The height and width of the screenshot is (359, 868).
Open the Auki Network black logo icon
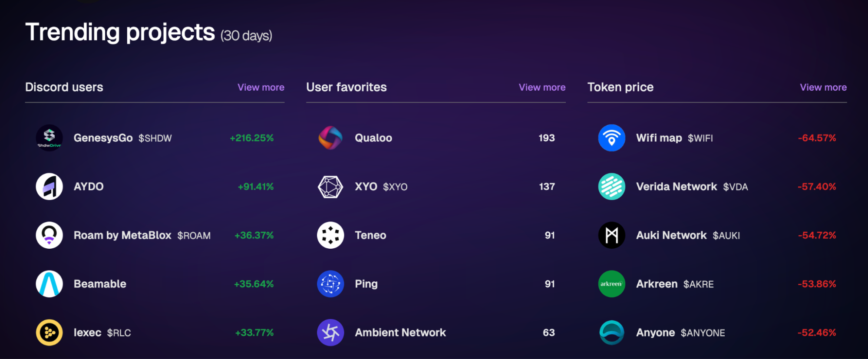pos(612,235)
